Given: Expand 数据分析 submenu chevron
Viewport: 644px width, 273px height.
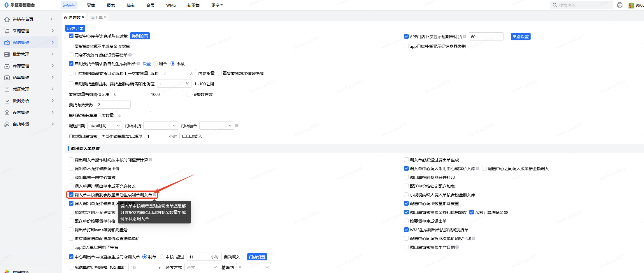Looking at the screenshot, I should [x=53, y=101].
